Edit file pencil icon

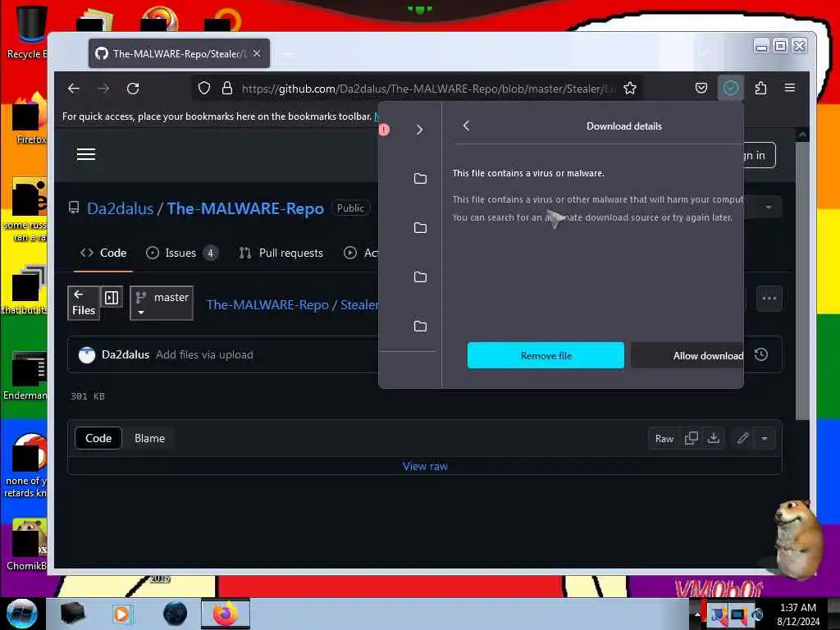[x=742, y=439]
